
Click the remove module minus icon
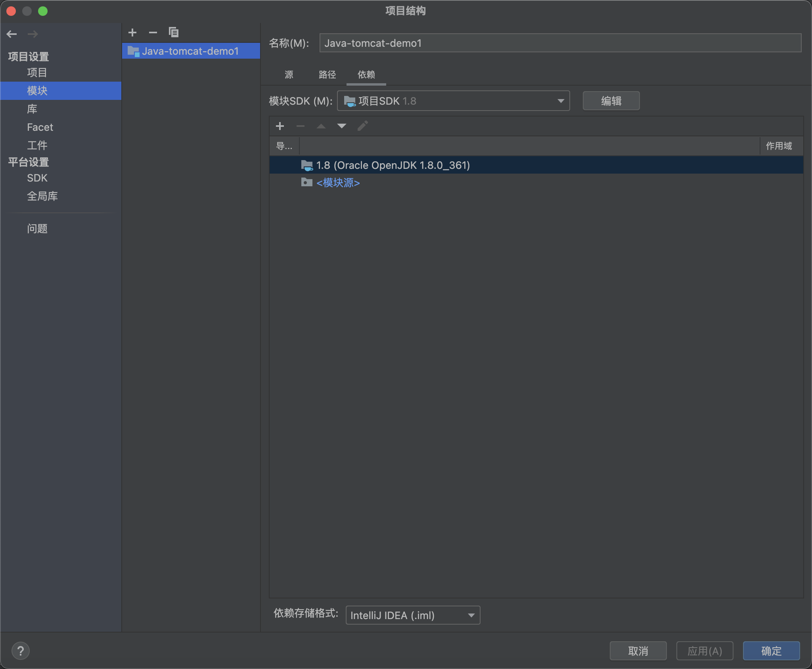click(x=153, y=32)
